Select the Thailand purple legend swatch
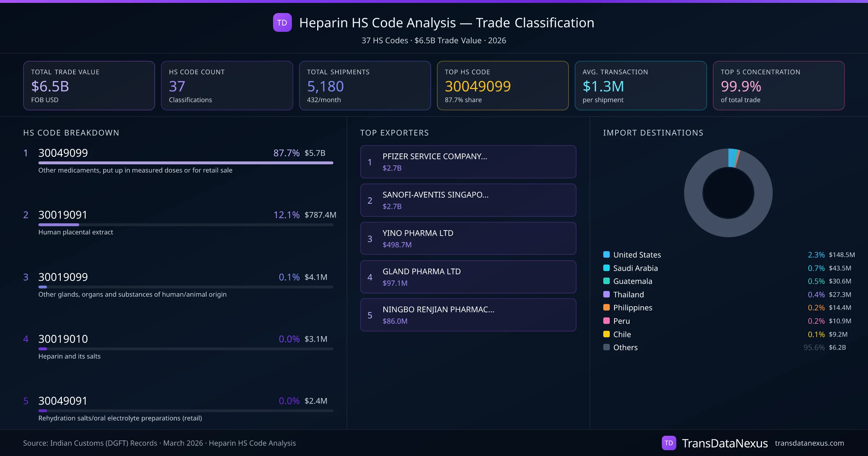This screenshot has width=868, height=456. click(607, 294)
